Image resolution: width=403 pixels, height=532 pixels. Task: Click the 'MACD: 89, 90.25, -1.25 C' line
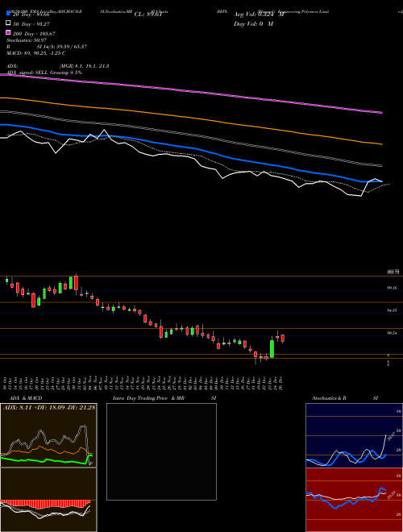(36, 53)
